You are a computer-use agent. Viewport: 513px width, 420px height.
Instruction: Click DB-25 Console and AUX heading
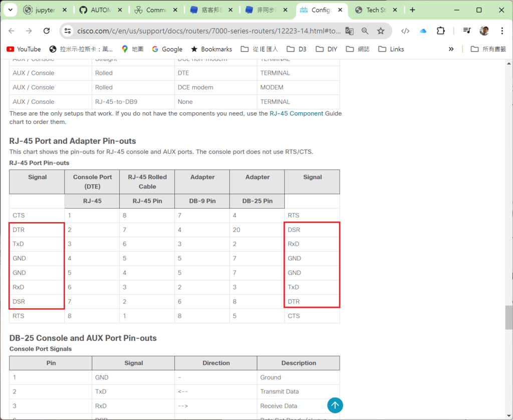point(83,338)
